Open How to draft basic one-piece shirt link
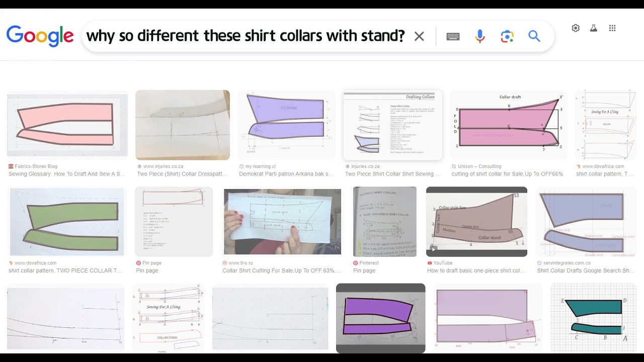The image size is (644, 362). click(476, 270)
